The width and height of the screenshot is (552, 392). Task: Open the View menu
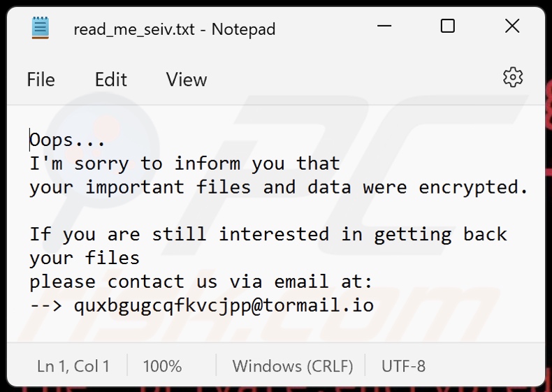pyautogui.click(x=187, y=80)
